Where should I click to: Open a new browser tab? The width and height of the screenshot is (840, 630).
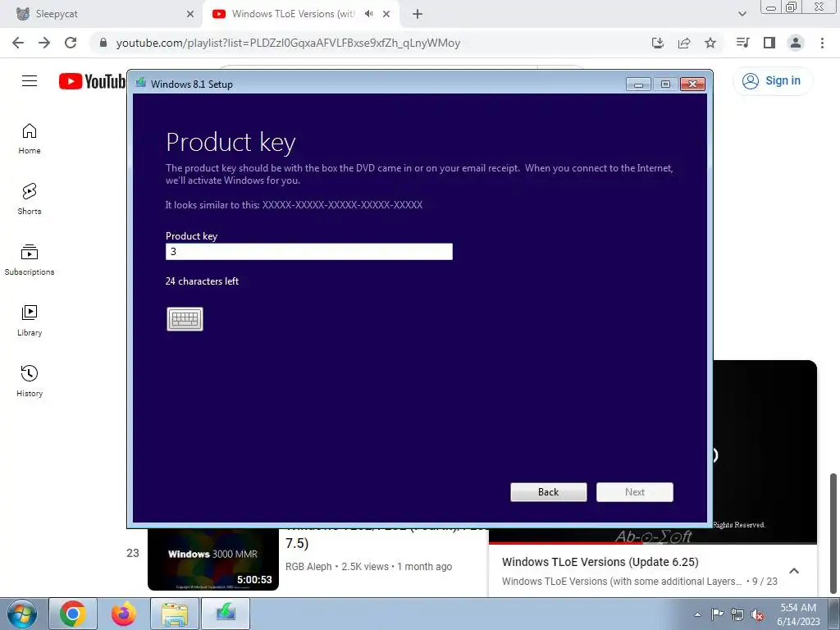[x=418, y=14]
